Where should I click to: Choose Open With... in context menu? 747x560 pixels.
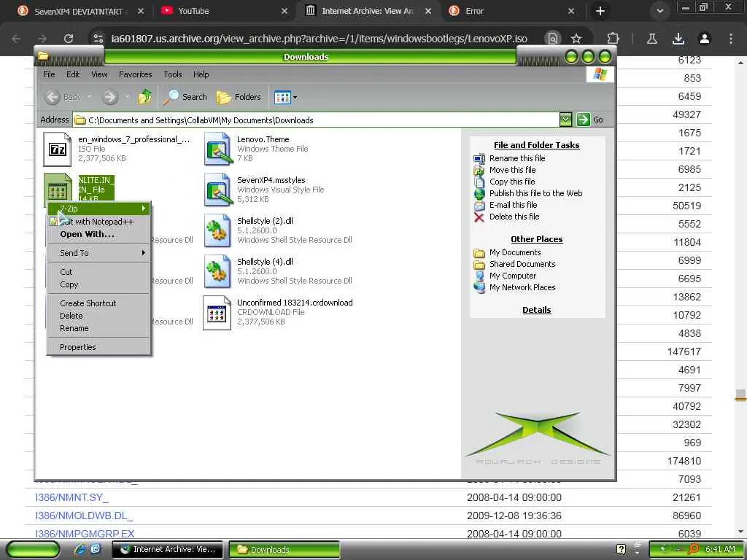click(99, 234)
